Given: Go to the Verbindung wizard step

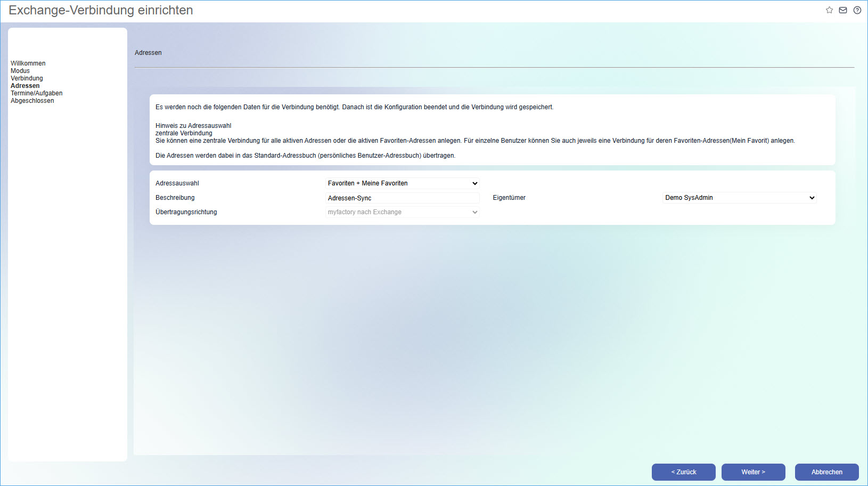Looking at the screenshot, I should [27, 78].
